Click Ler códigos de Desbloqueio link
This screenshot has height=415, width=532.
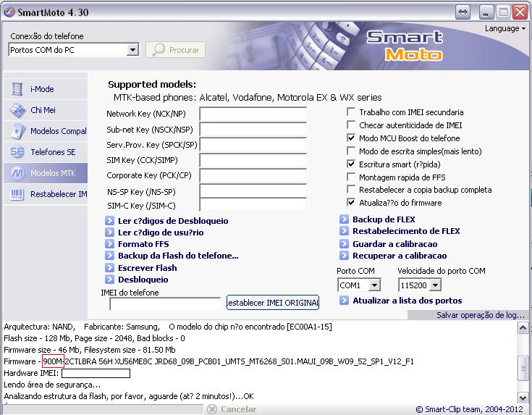pos(173,221)
